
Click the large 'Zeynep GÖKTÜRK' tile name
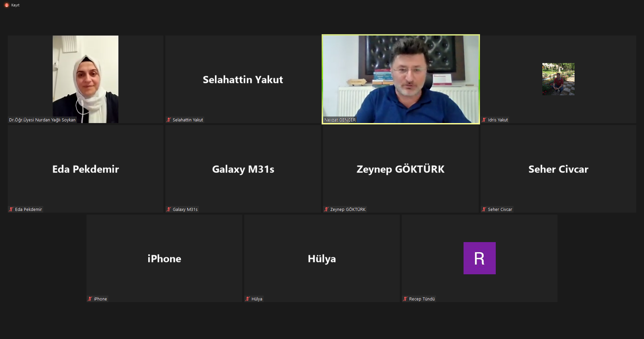pos(400,169)
